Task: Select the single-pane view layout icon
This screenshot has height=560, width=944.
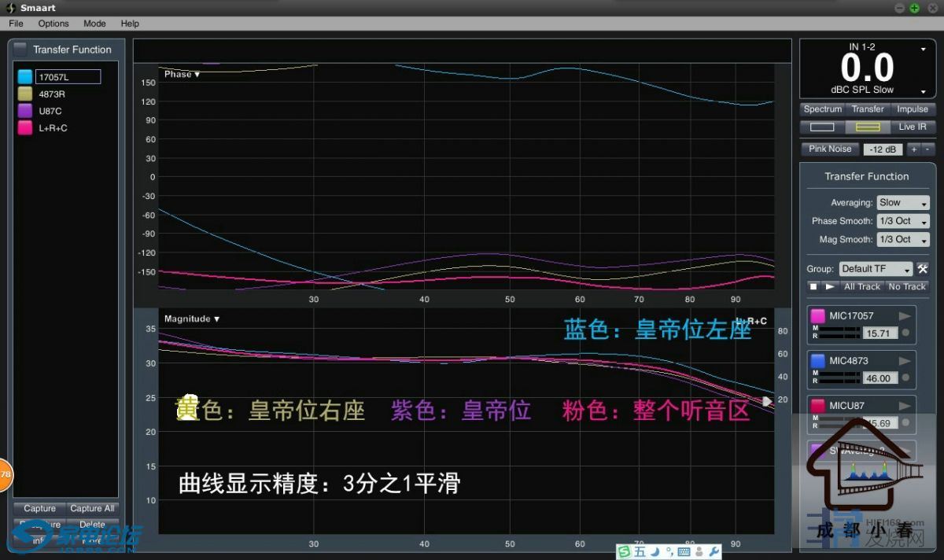Action: tap(821, 127)
